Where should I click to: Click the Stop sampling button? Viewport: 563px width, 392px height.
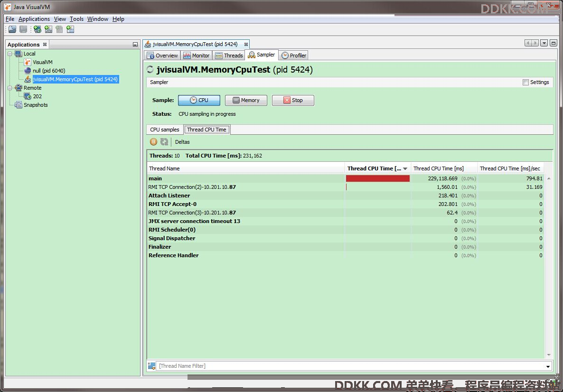point(293,100)
